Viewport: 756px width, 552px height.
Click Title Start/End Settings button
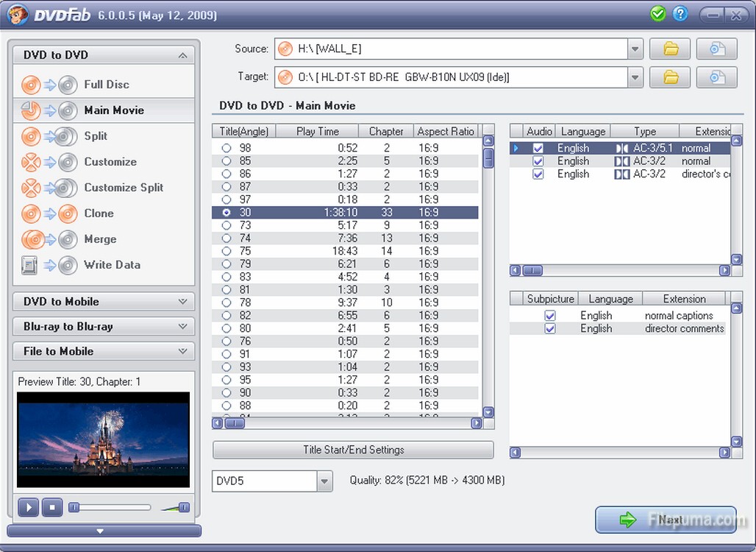[353, 450]
